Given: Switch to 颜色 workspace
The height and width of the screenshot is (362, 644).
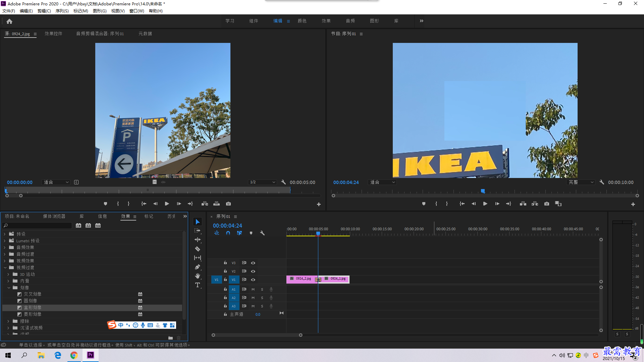Looking at the screenshot, I should click(x=302, y=21).
